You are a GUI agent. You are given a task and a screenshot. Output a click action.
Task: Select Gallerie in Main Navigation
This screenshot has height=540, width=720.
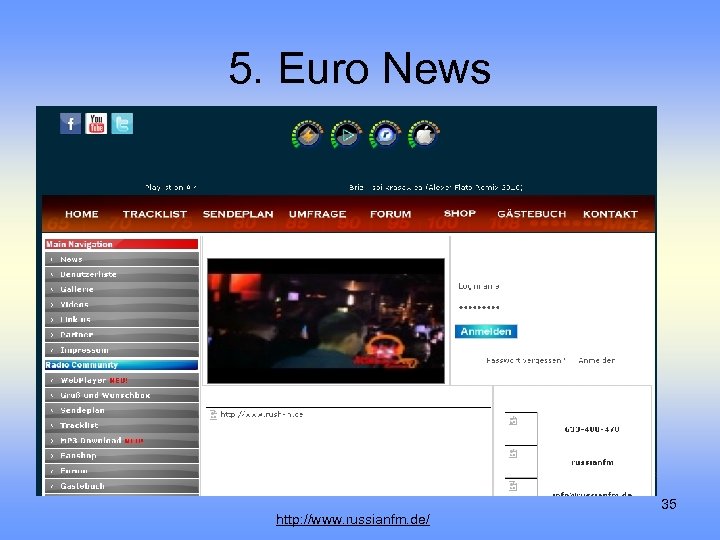[x=122, y=289]
